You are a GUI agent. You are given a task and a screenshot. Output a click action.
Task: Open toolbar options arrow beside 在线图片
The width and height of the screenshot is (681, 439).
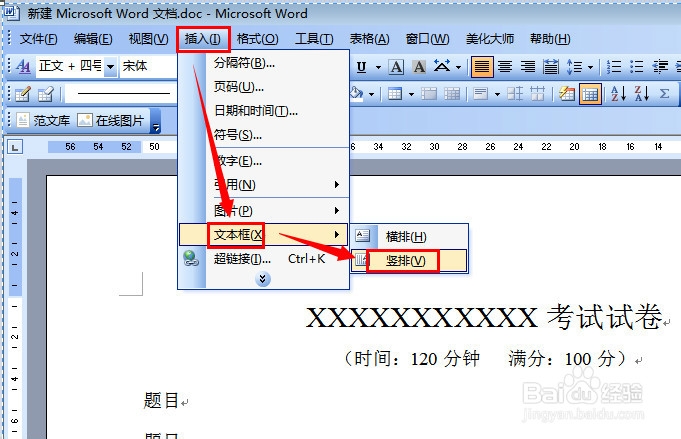155,121
